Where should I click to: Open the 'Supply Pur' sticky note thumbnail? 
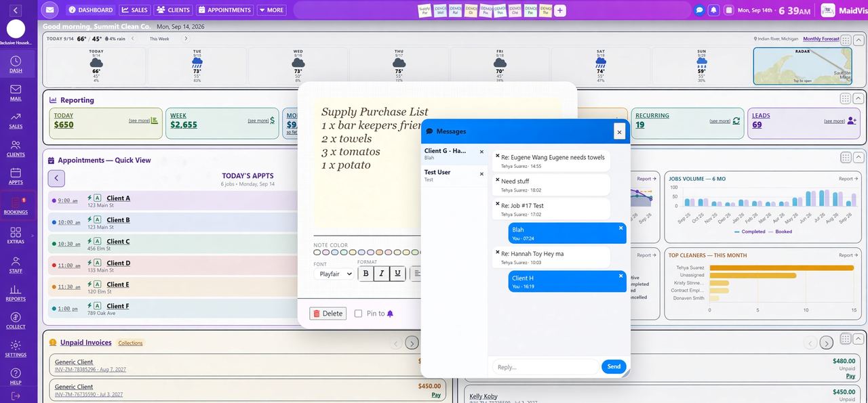(425, 10)
